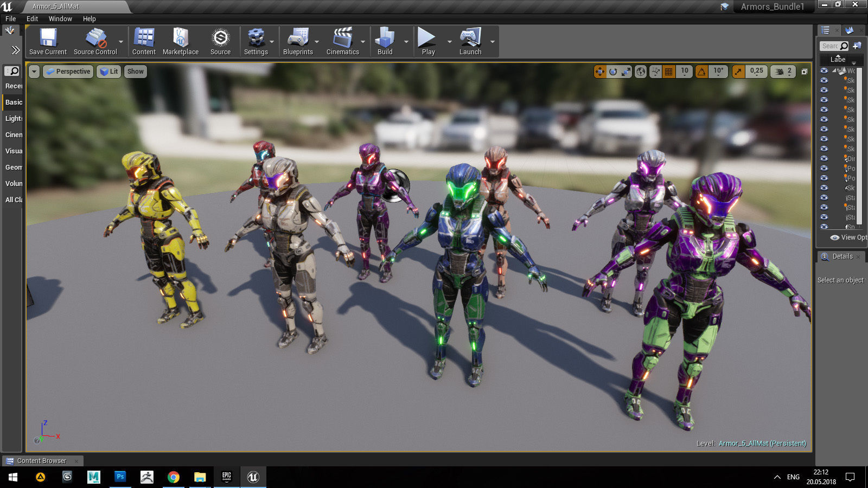Viewport: 868px width, 488px height.
Task: Click the Launch toolbar icon
Action: click(470, 42)
